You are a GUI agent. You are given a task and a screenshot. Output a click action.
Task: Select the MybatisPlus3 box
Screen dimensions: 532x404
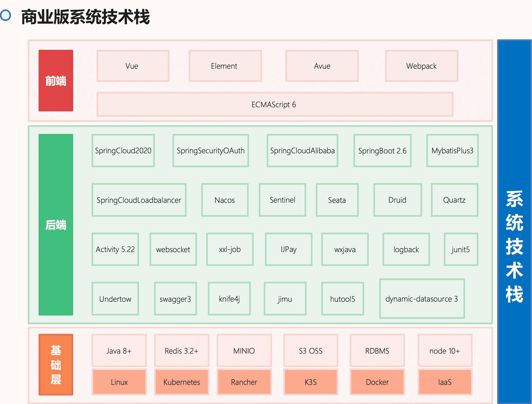(x=452, y=151)
